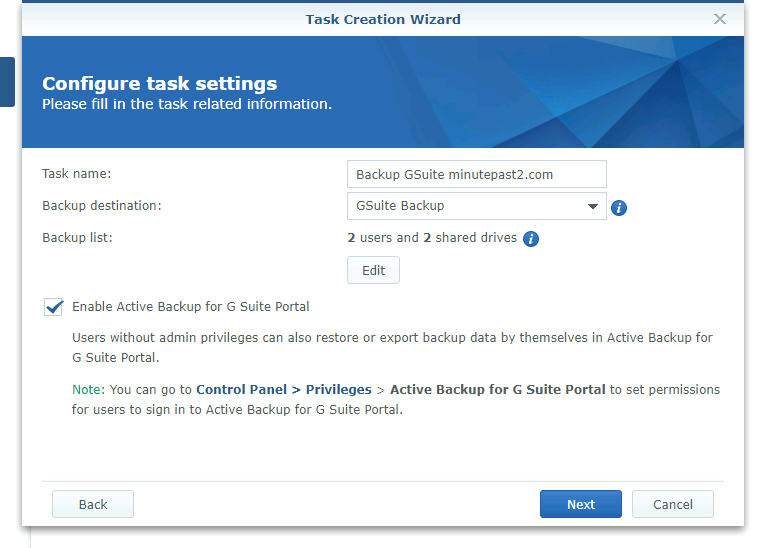Click Next to continue the wizard
Screen dimensions: 768x548
pyautogui.click(x=580, y=504)
